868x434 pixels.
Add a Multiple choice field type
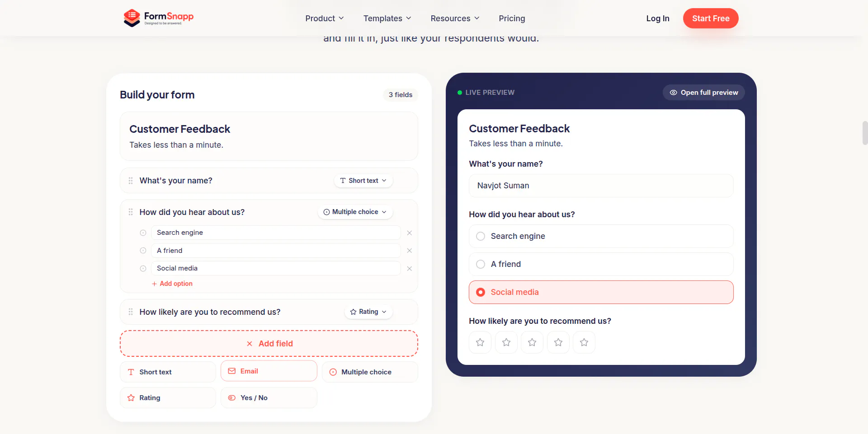point(370,372)
